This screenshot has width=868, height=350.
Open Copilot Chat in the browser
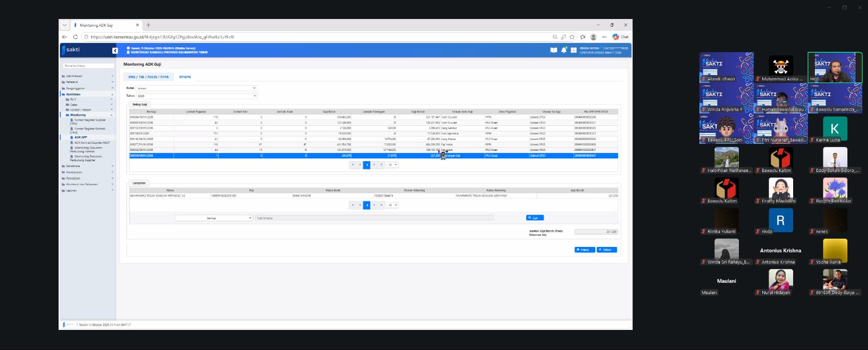coord(621,37)
